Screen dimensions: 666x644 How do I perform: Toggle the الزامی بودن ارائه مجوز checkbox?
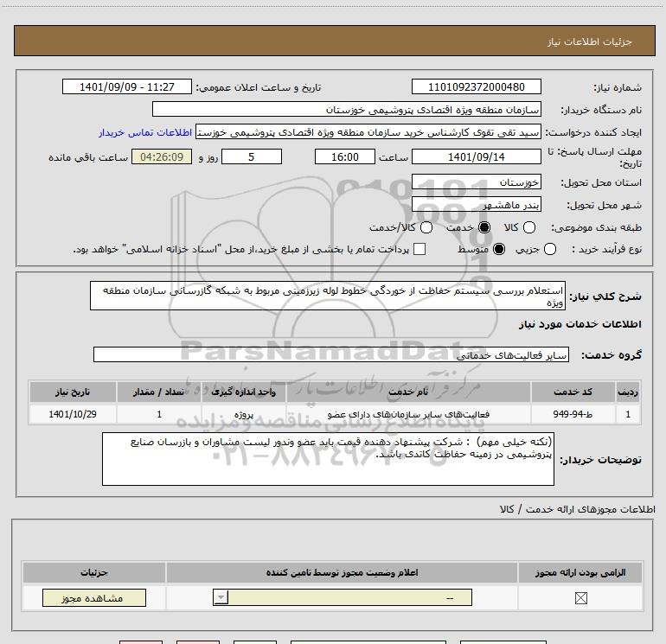click(x=580, y=598)
